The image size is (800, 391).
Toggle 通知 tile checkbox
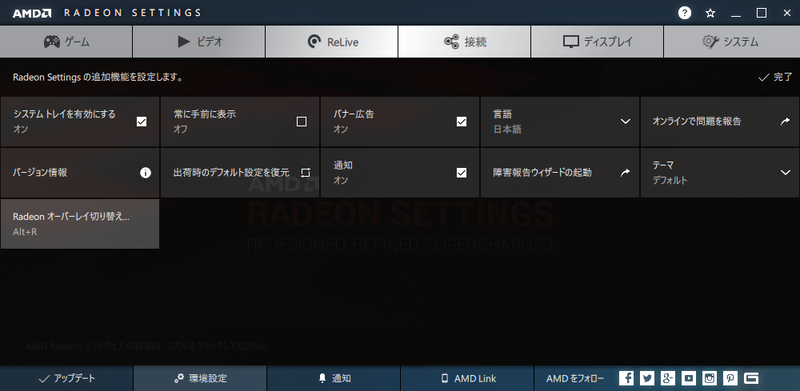(461, 173)
